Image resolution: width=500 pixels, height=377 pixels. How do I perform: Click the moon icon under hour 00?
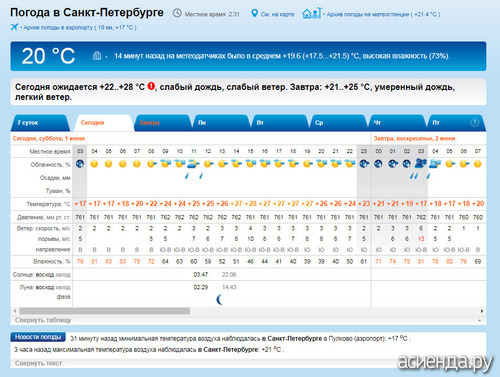[x=378, y=164]
